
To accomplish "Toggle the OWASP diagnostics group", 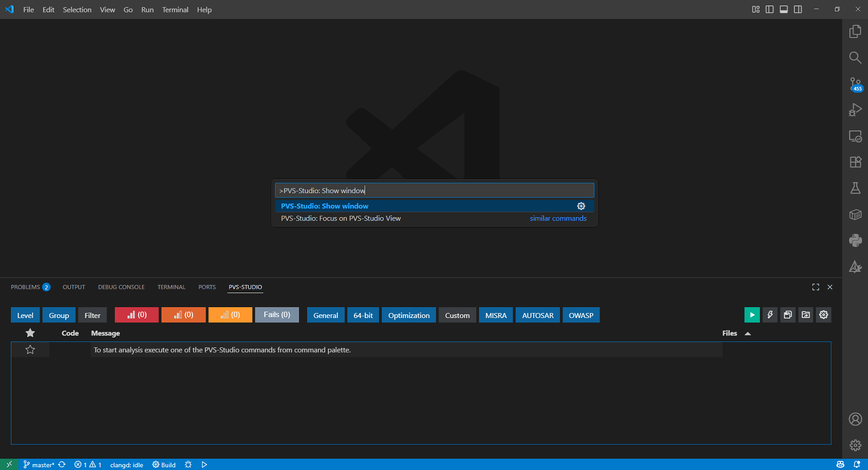I will point(581,315).
